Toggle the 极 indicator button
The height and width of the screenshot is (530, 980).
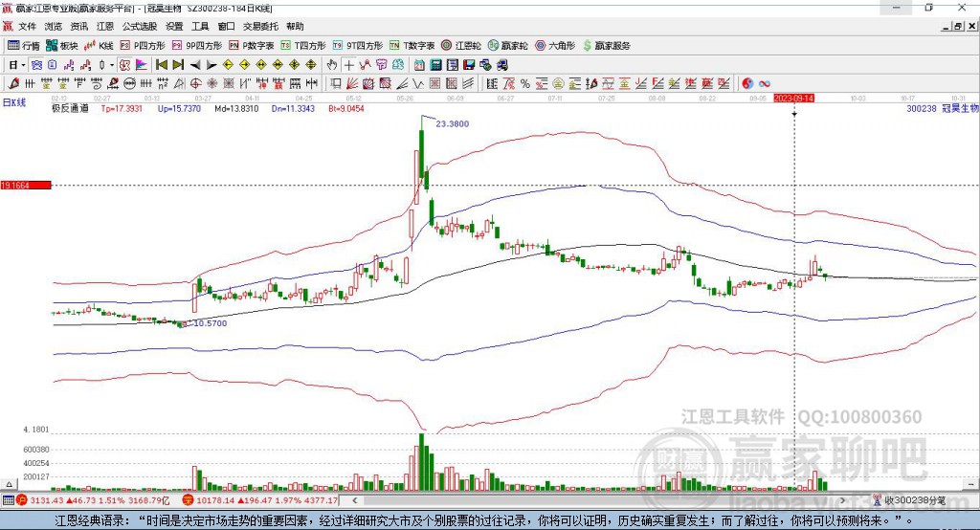(125, 65)
